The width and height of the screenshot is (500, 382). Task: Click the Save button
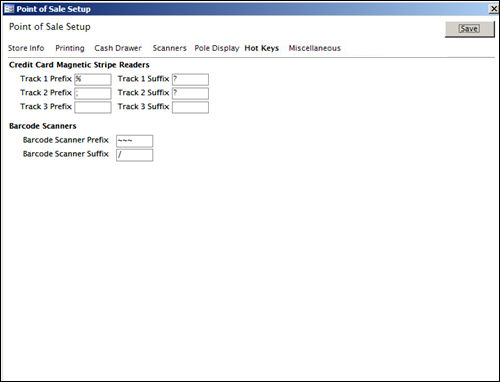coord(470,29)
